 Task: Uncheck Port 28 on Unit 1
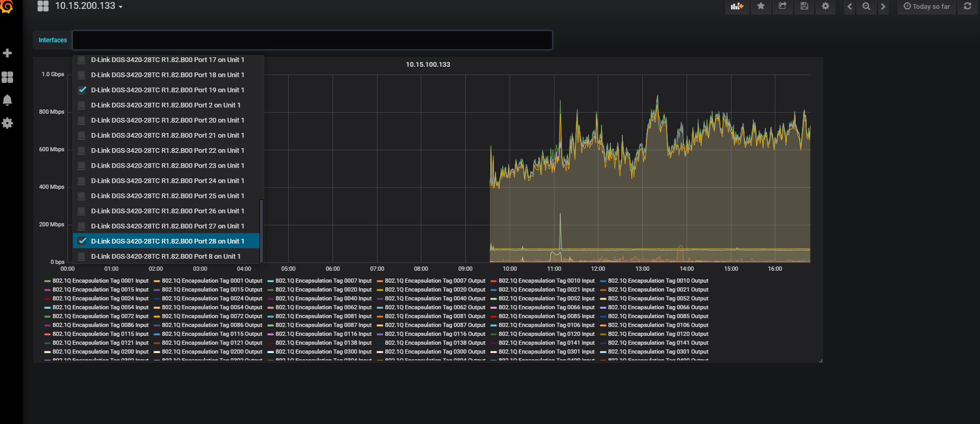point(82,241)
